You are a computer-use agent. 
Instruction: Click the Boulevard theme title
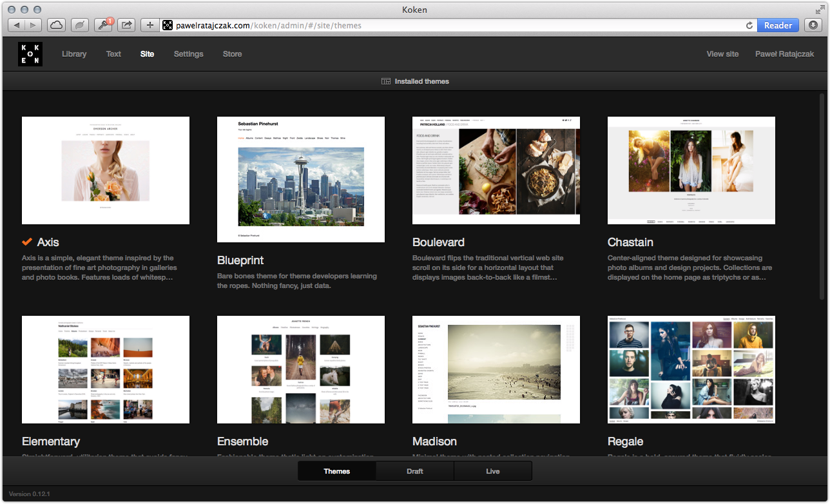click(x=438, y=242)
